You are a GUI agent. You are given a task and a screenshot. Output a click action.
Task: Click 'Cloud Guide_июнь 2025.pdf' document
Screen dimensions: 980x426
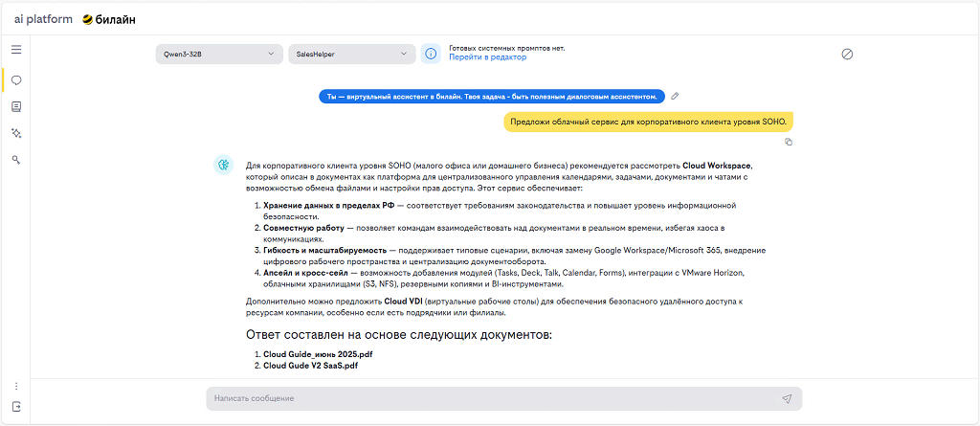tap(318, 354)
